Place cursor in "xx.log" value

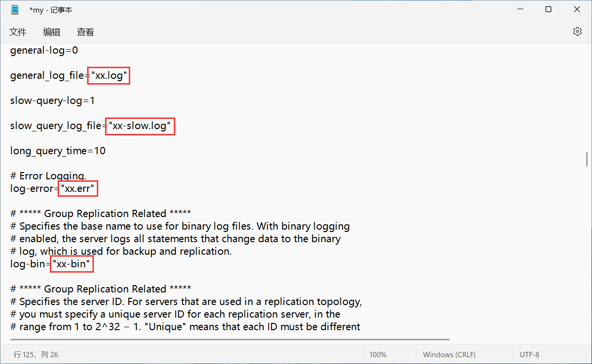click(x=109, y=75)
